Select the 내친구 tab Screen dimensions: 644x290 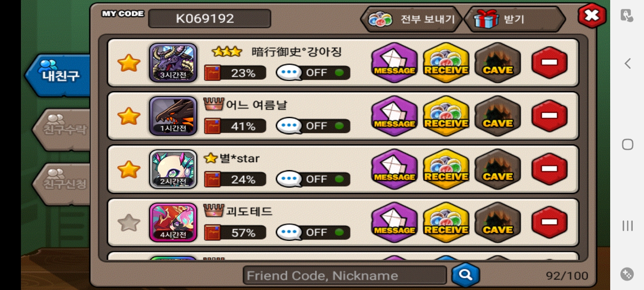pos(58,75)
